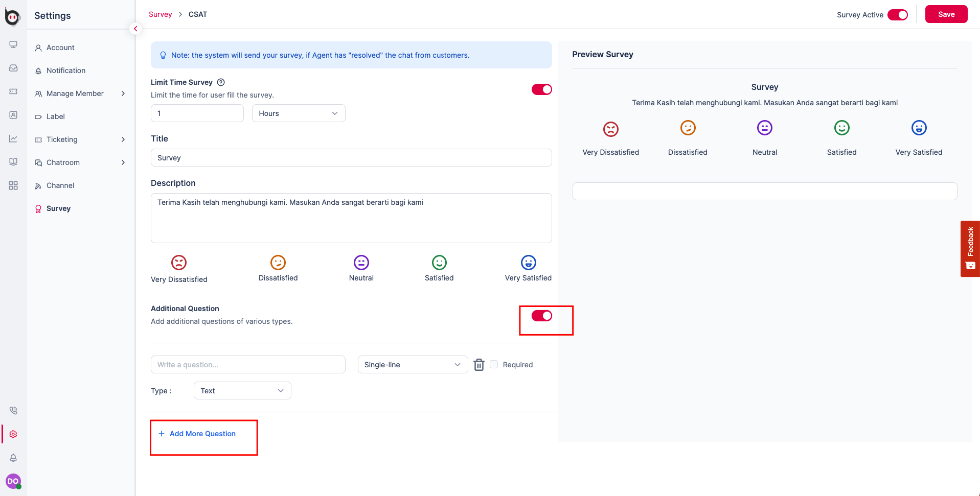Disable the Limit Time Survey toggle
Screen dimensions: 980x496
click(x=541, y=89)
